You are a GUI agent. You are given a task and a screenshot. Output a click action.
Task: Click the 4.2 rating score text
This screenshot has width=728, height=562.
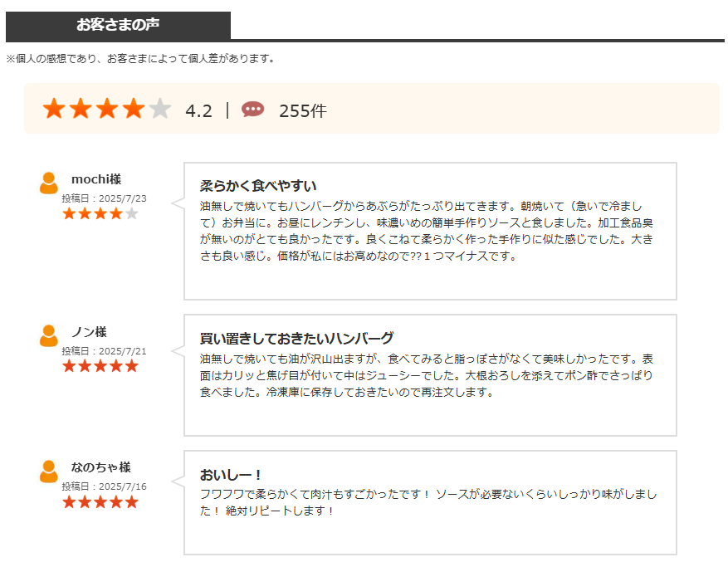pos(198,111)
